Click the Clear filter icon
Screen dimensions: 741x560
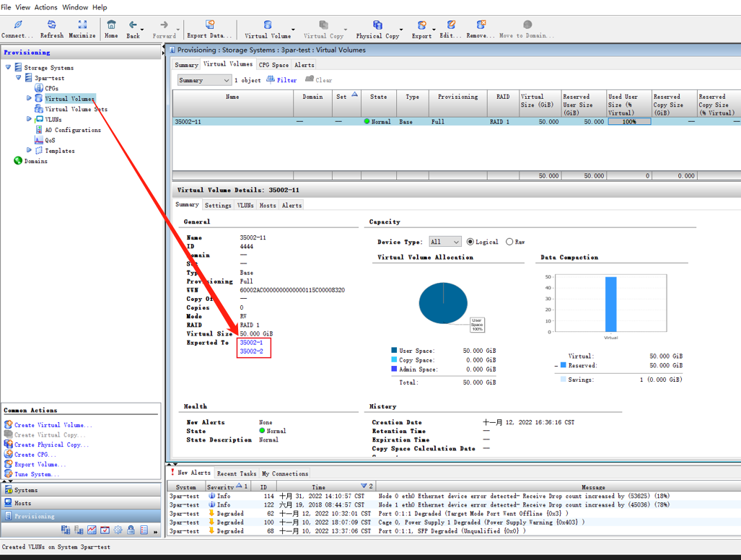(x=310, y=79)
